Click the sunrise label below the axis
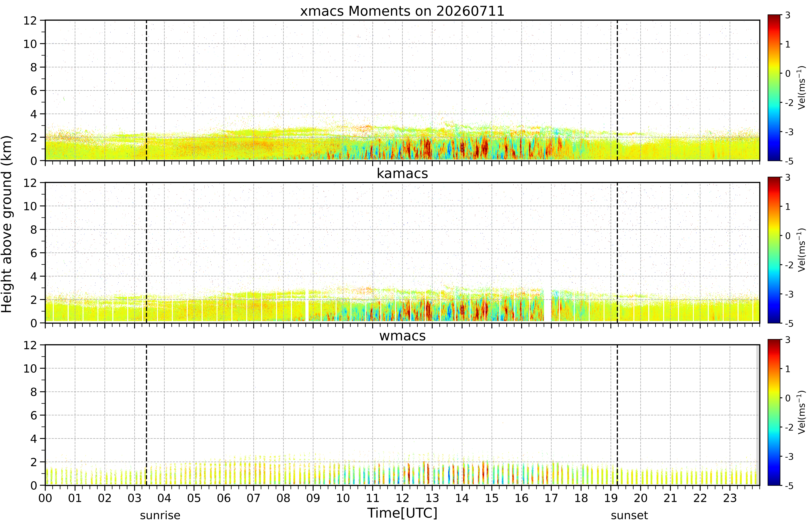This screenshot has height=527, width=812. [160, 515]
